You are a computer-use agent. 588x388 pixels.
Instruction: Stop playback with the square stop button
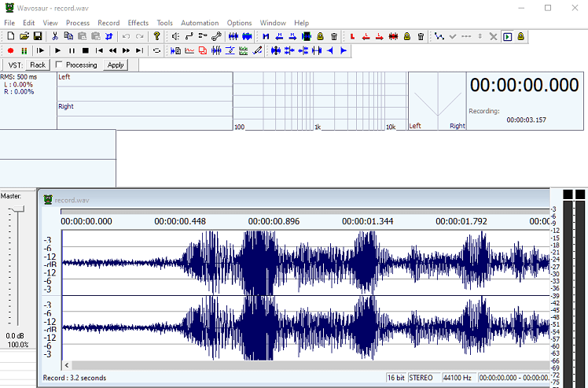[x=86, y=50]
